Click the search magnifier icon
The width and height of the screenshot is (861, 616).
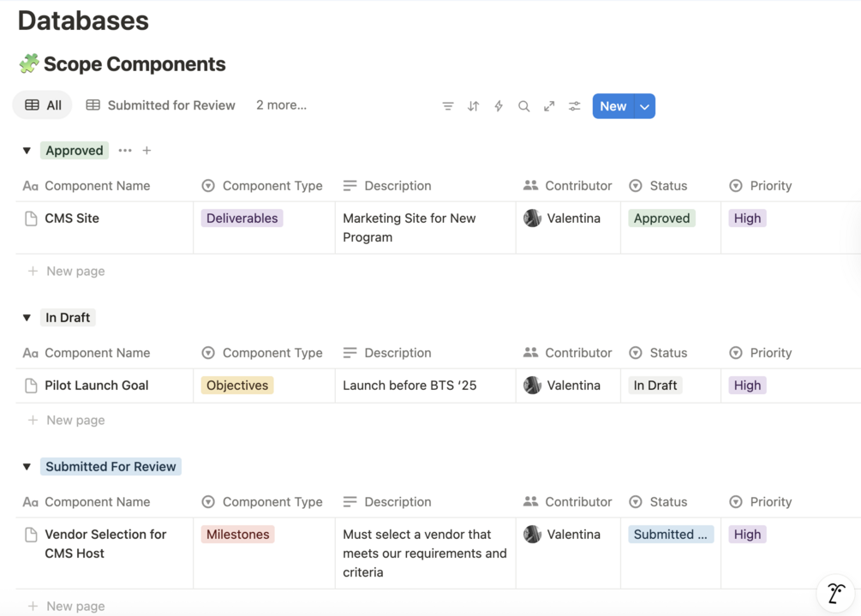[523, 106]
